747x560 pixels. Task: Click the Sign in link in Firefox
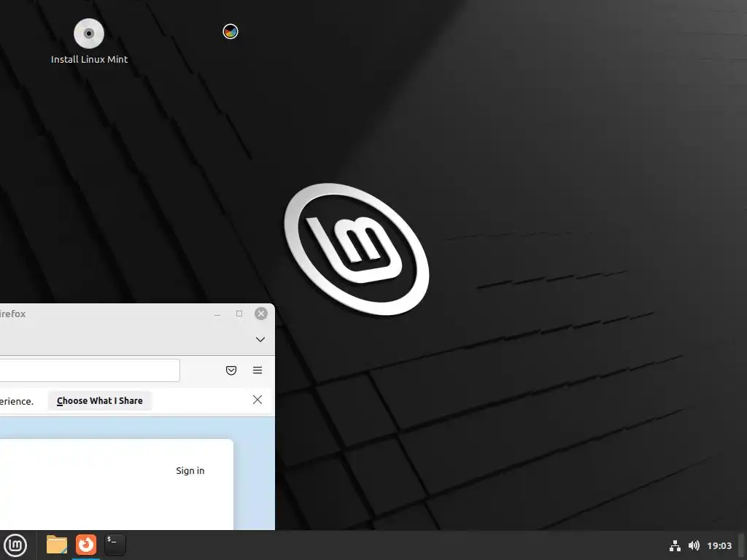click(x=190, y=470)
